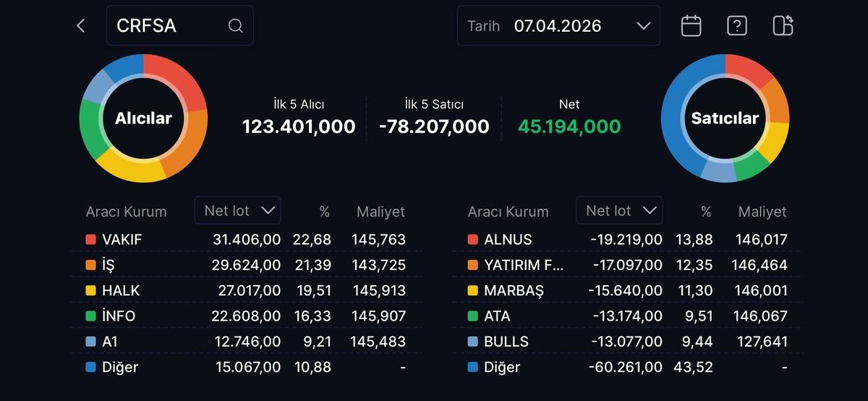868x401 pixels.
Task: Open the Tarih date dropdown
Action: (558, 26)
